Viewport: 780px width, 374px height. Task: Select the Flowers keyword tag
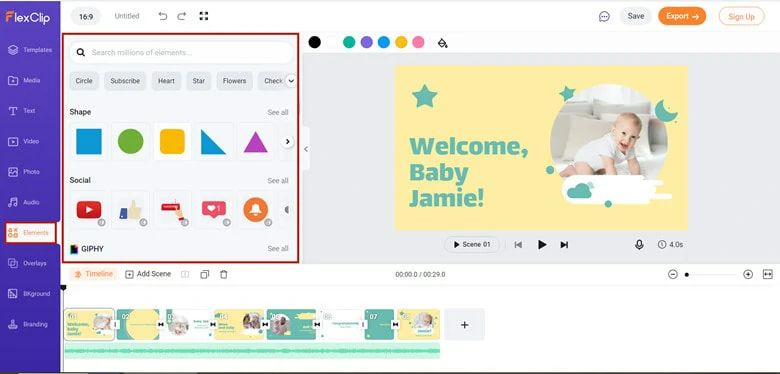pos(234,81)
